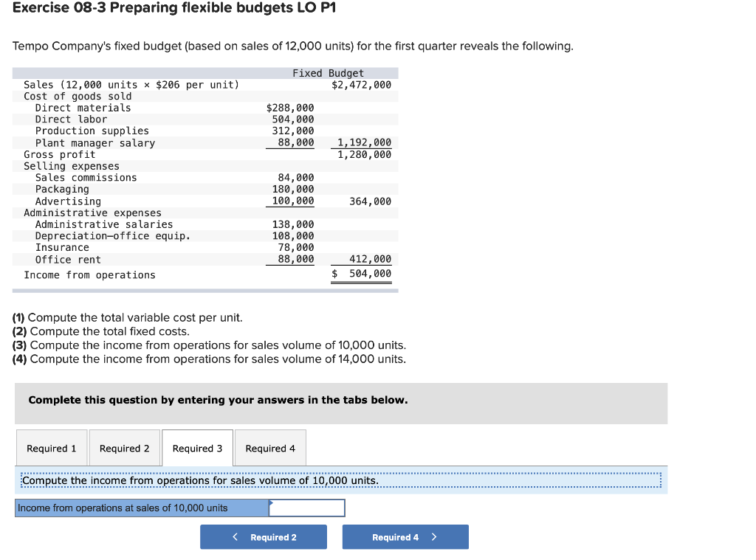Click requirement (1) total variable cost per unit

(127, 317)
